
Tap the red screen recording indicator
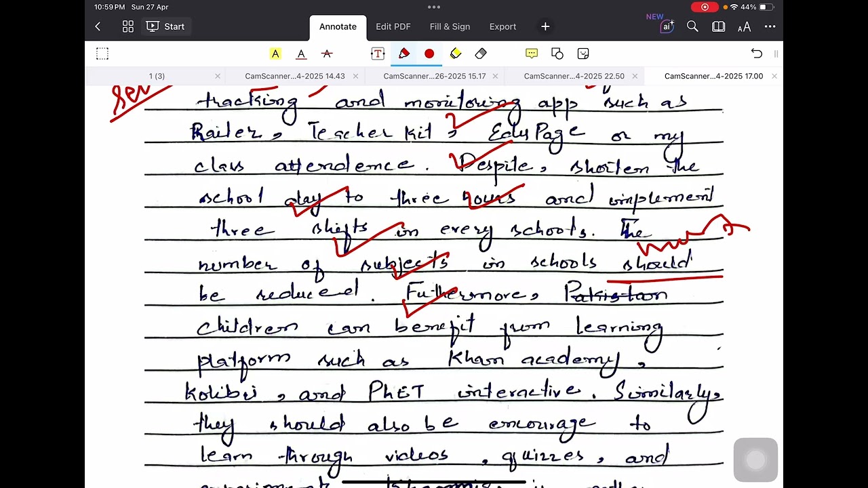coord(705,7)
